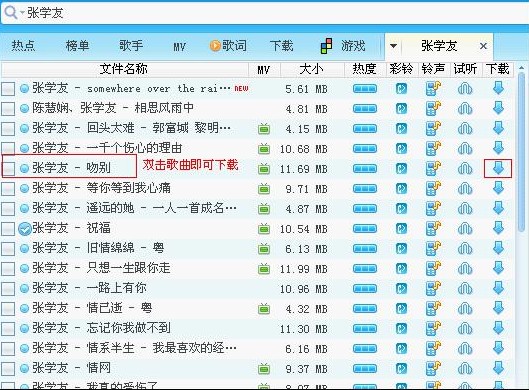Check the box for somewhere over the rainbow
Viewport: 529px width, 390px height.
click(8, 89)
